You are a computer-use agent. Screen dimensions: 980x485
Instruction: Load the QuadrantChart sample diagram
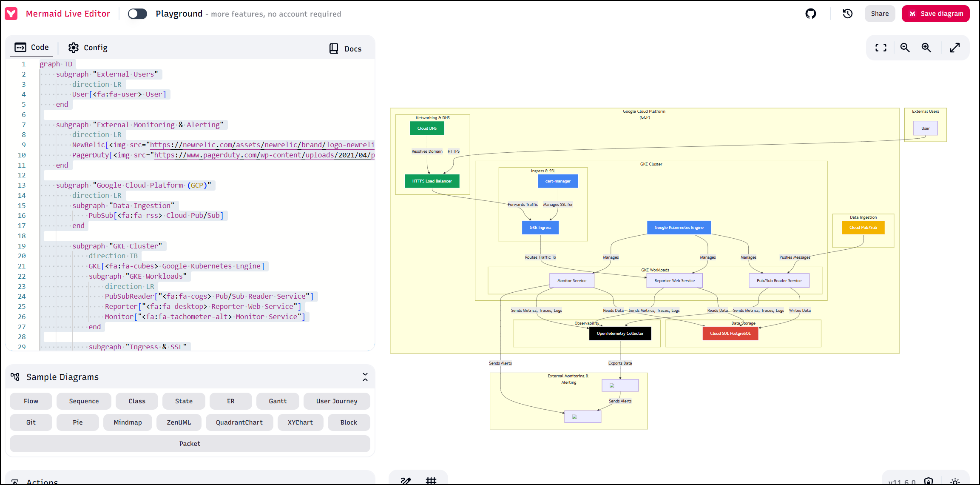(239, 422)
